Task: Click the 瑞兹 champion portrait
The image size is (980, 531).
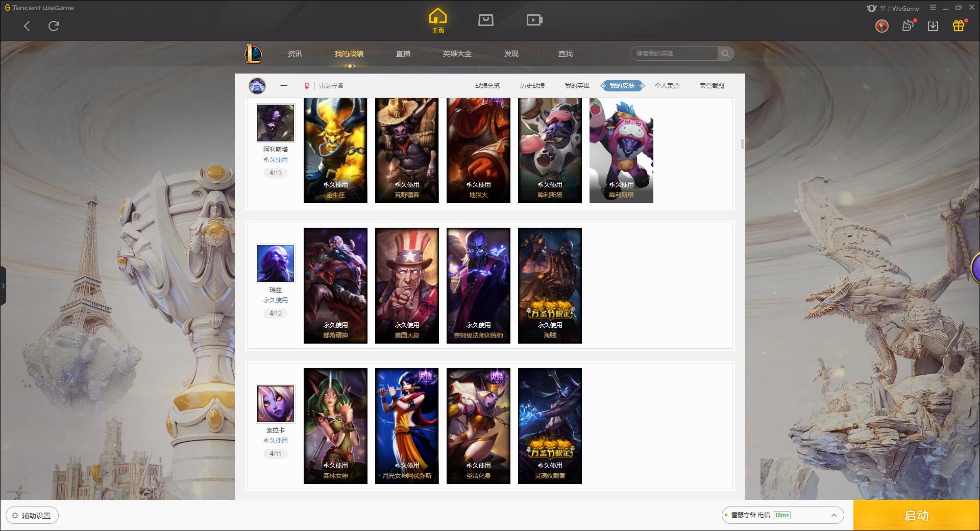Action: pos(276,263)
